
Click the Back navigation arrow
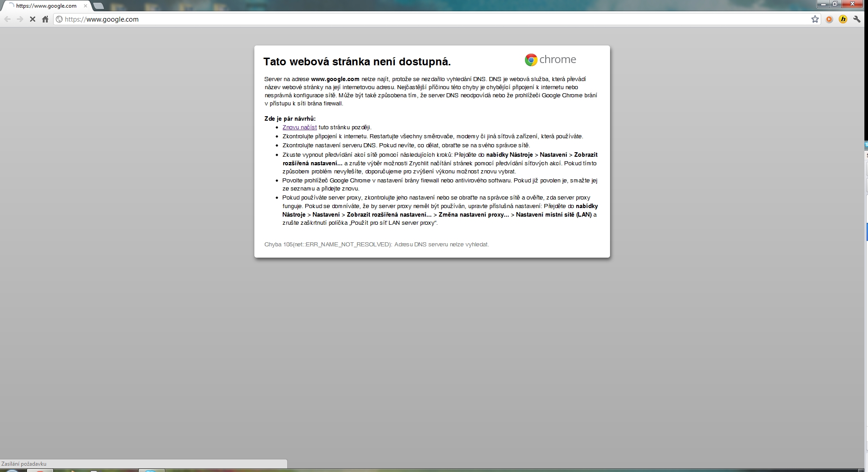tap(7, 19)
